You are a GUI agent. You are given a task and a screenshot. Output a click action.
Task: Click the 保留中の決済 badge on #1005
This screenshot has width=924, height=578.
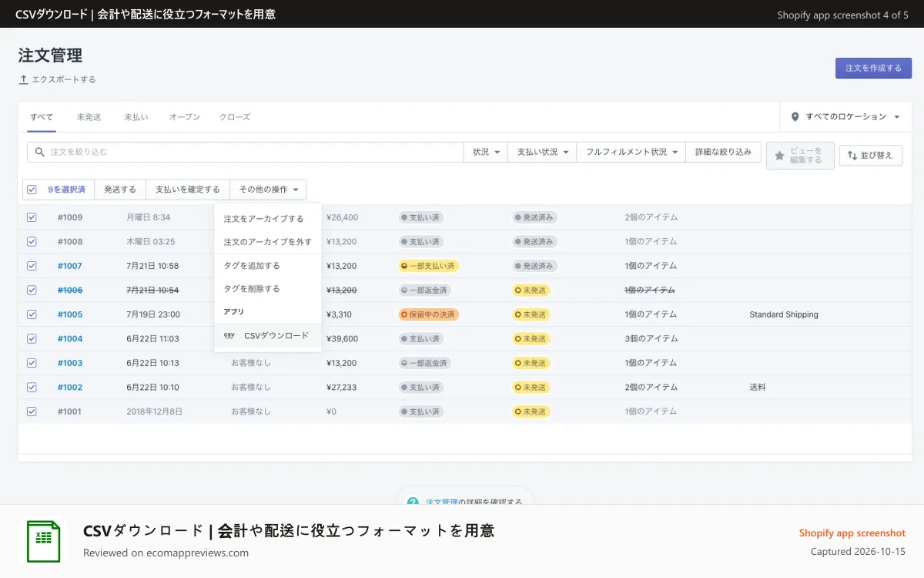pyautogui.click(x=428, y=314)
